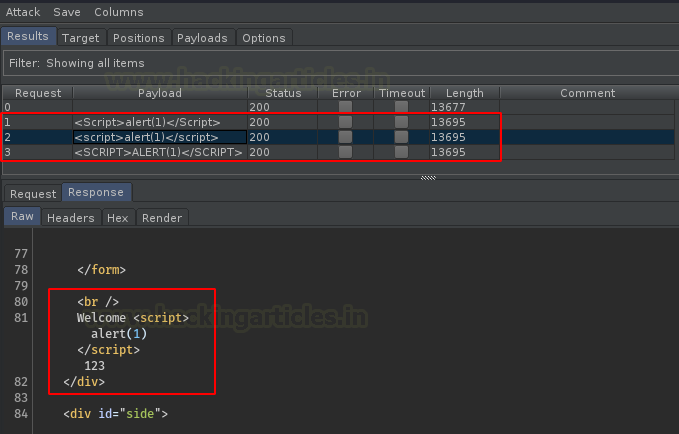This screenshot has height=434, width=679.
Task: Click the filter bar showing all items
Action: pos(341,63)
